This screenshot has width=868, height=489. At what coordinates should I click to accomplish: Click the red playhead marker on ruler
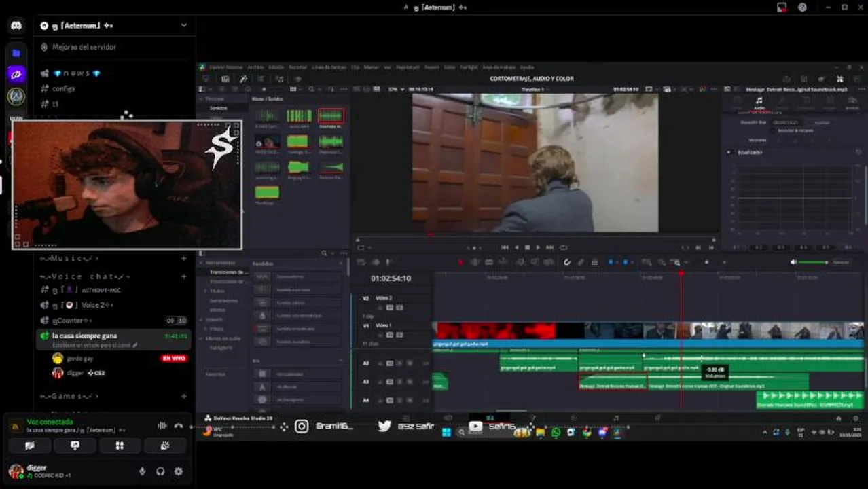click(681, 273)
